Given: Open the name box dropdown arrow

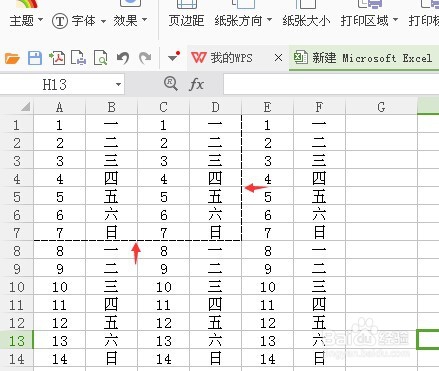Looking at the screenshot, I should pos(118,84).
